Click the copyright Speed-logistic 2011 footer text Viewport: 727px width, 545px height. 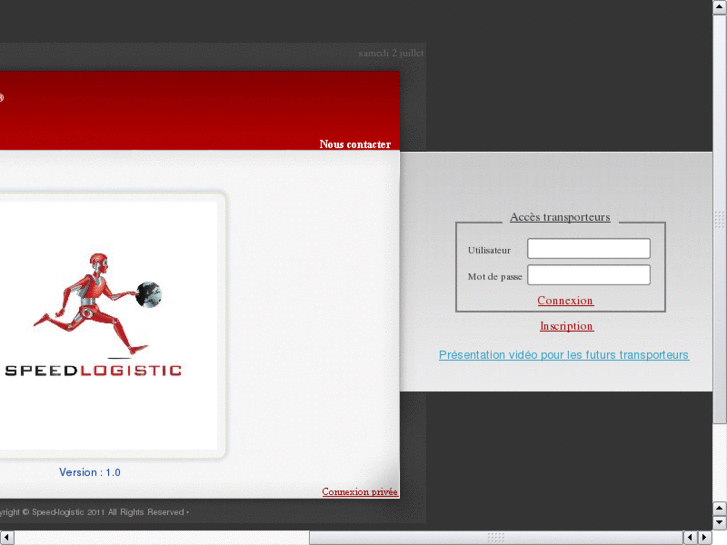coord(93,512)
